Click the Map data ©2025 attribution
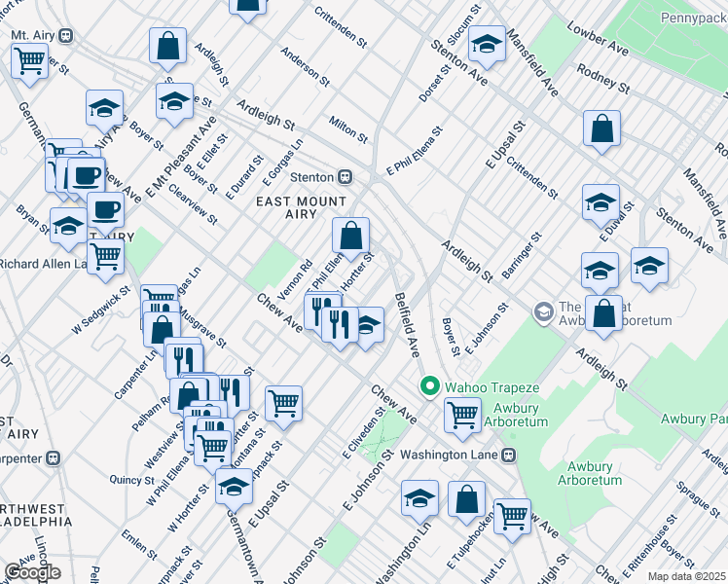Image resolution: width=728 pixels, height=584 pixels. click(x=687, y=576)
